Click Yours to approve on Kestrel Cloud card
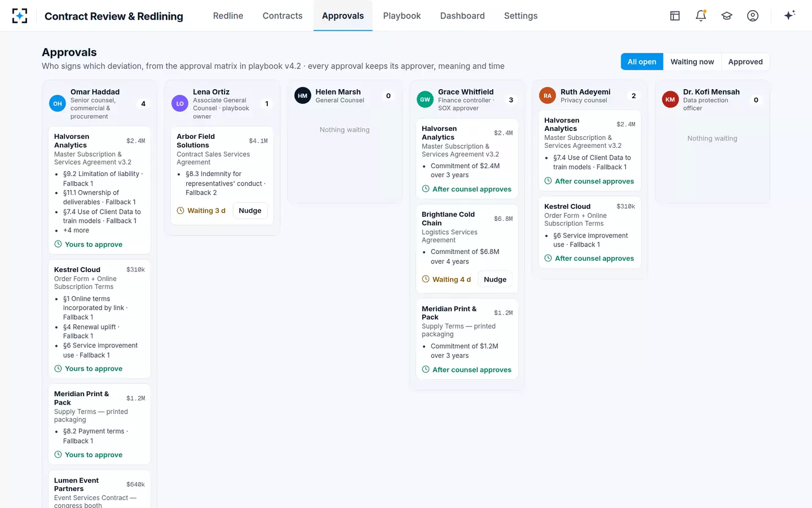 click(x=94, y=369)
